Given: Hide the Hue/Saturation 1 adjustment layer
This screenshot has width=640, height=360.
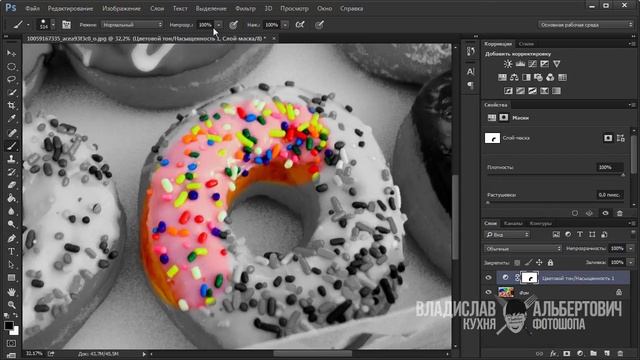Looking at the screenshot, I should coord(489,278).
